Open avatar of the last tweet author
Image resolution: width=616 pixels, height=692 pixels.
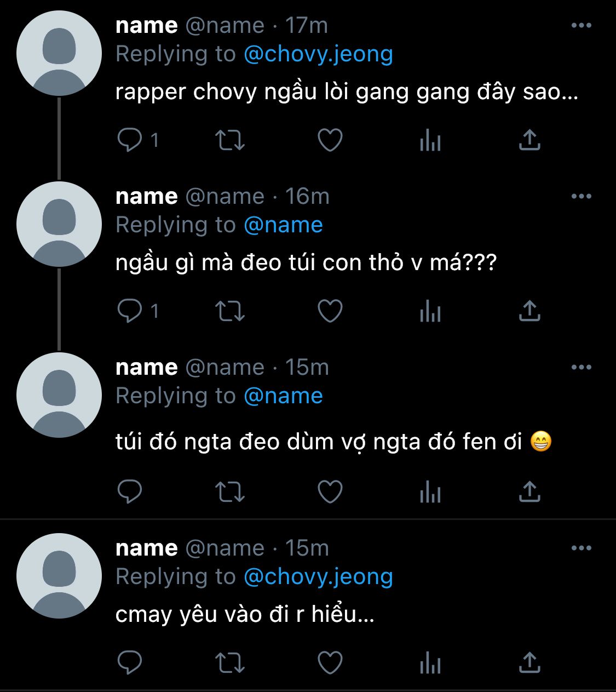[59, 576]
